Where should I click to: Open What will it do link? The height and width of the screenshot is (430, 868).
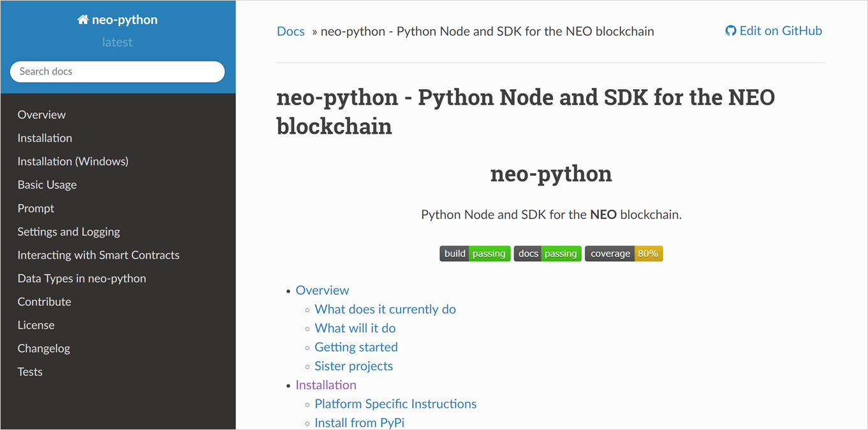[x=355, y=329]
